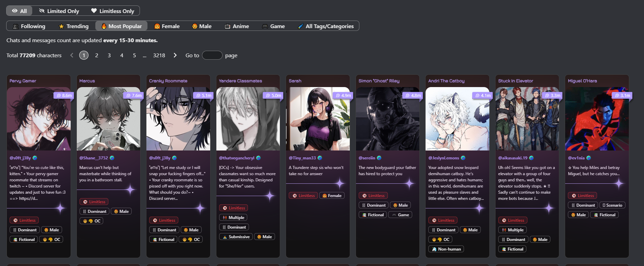Select the All filter with eye icon
The image size is (644, 266).
(x=19, y=11)
